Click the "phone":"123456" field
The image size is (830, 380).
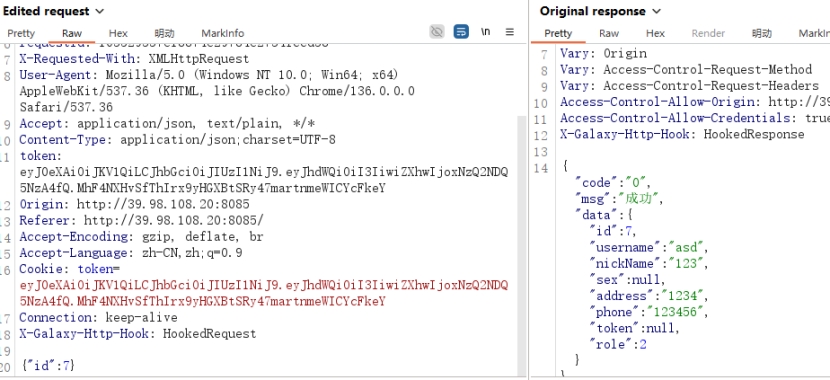point(649,312)
